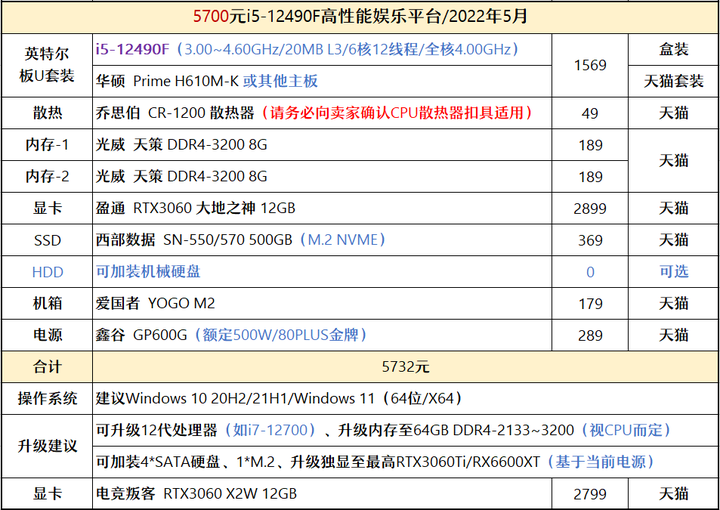Viewport: 720px width, 510px height.
Task: Click the 操作系统 row label
Action: click(x=47, y=398)
